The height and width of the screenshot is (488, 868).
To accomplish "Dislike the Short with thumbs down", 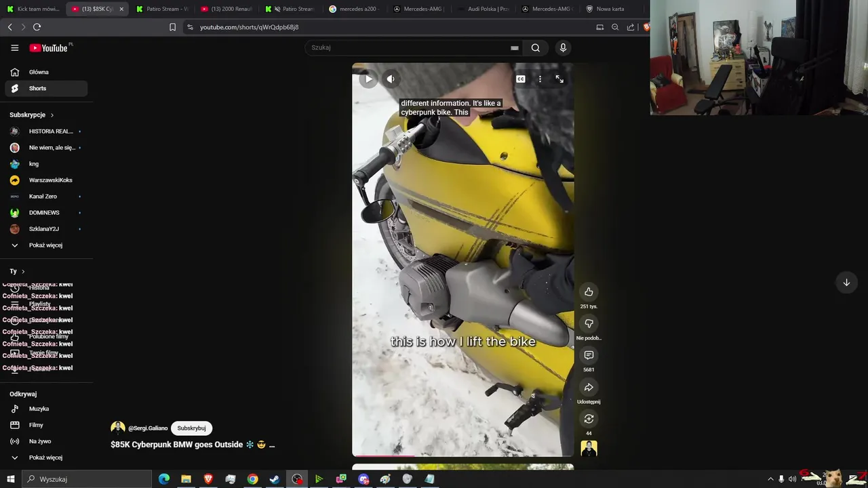I will click(x=589, y=324).
